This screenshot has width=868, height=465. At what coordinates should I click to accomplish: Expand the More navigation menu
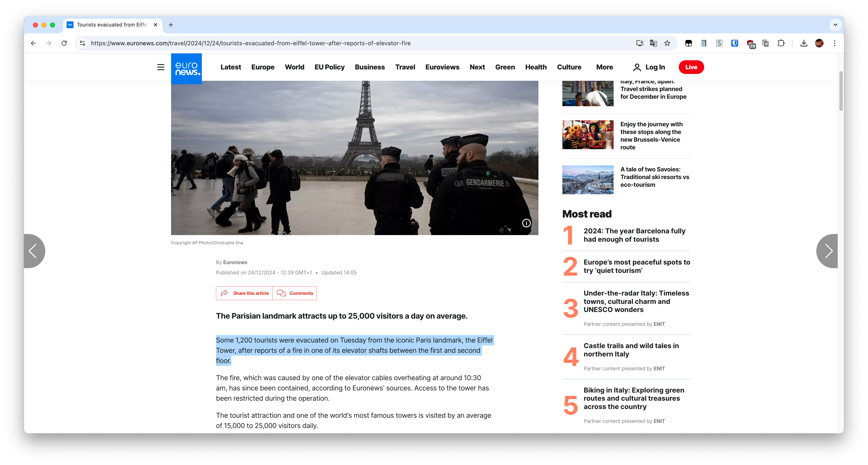click(604, 67)
